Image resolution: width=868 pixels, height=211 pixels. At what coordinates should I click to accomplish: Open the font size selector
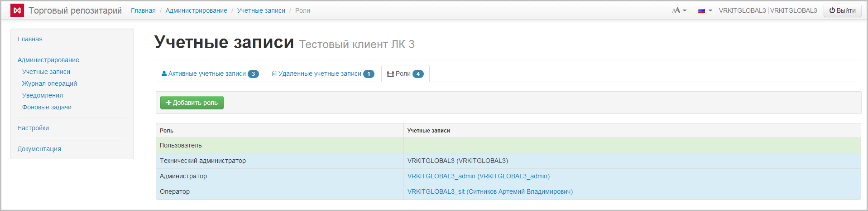pyautogui.click(x=679, y=10)
